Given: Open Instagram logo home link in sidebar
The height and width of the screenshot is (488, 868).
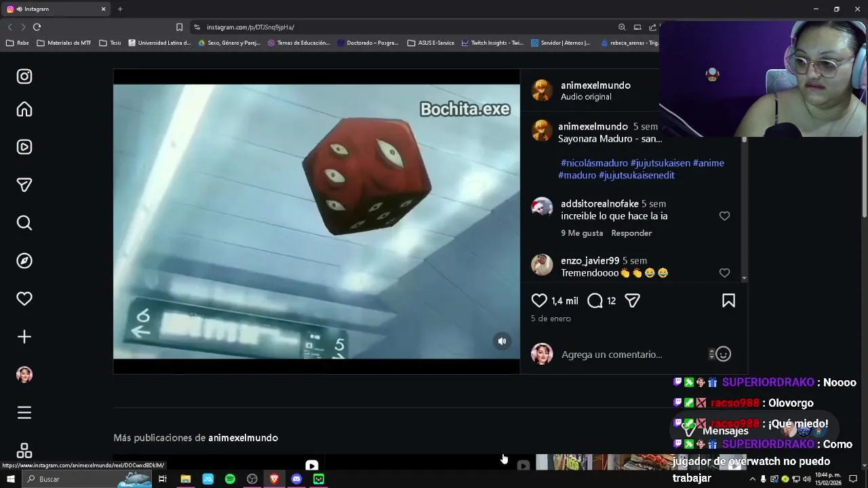Looking at the screenshot, I should pos(24,77).
